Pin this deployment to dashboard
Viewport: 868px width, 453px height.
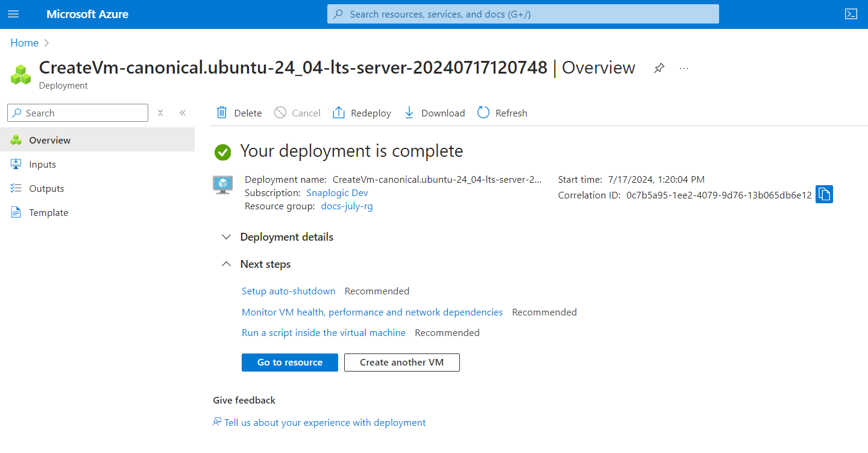pos(659,68)
